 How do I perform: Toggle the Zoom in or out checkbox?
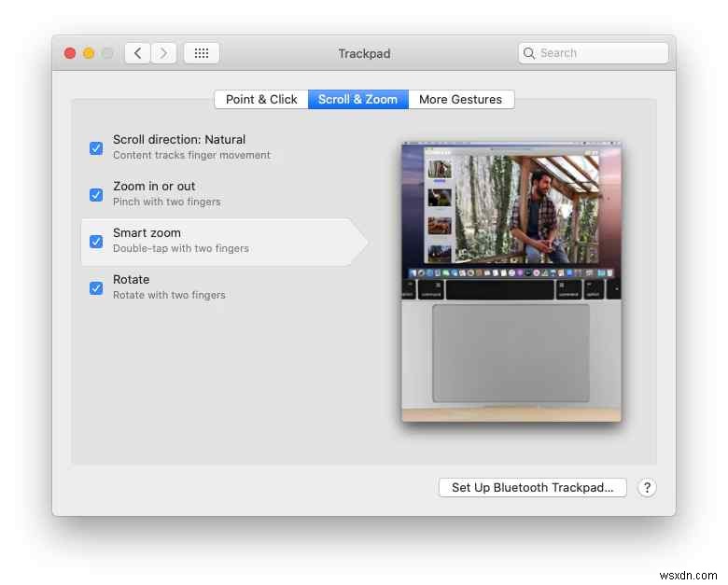(x=96, y=195)
